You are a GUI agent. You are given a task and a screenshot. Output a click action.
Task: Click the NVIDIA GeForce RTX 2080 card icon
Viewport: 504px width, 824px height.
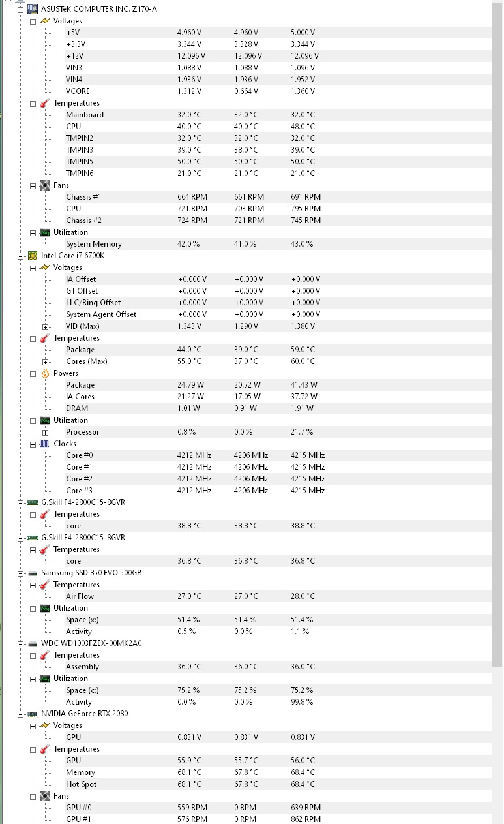(32, 714)
